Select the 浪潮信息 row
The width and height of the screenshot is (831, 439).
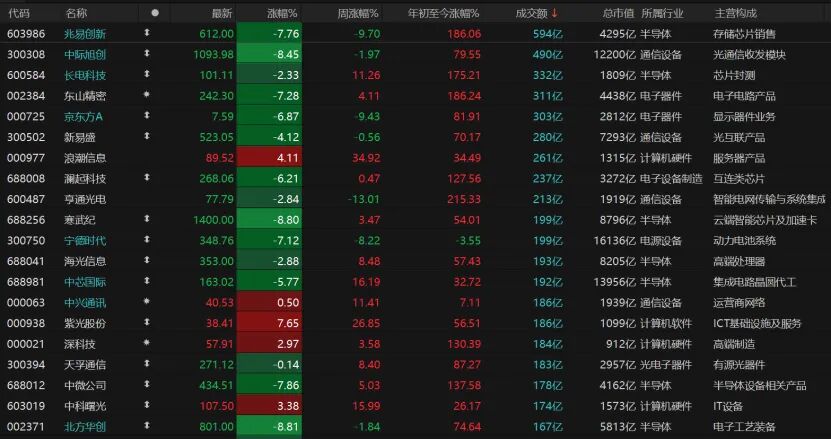point(416,157)
